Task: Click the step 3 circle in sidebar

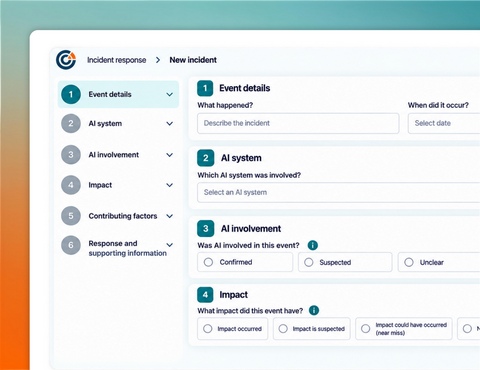Action: pyautogui.click(x=71, y=154)
